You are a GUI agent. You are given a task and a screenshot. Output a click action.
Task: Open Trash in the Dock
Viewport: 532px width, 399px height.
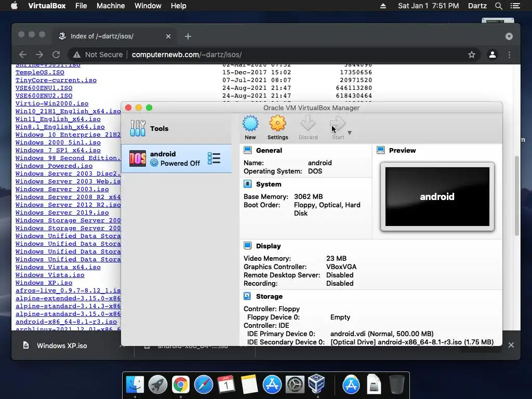click(x=396, y=384)
